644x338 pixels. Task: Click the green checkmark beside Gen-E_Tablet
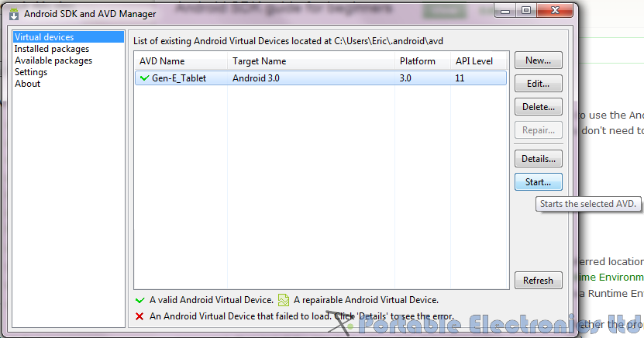(x=145, y=78)
